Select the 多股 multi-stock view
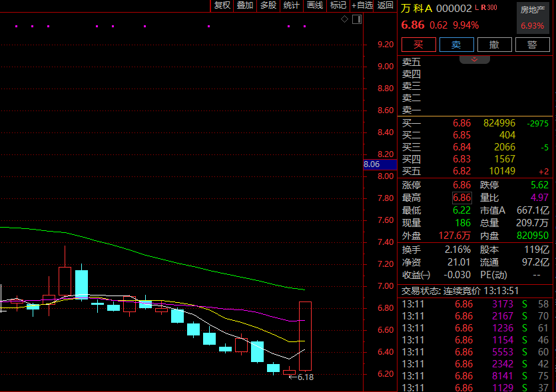This screenshot has width=556, height=392. 268,5
